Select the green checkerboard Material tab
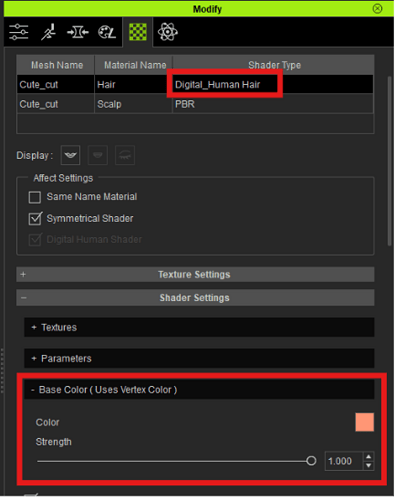 138,32
